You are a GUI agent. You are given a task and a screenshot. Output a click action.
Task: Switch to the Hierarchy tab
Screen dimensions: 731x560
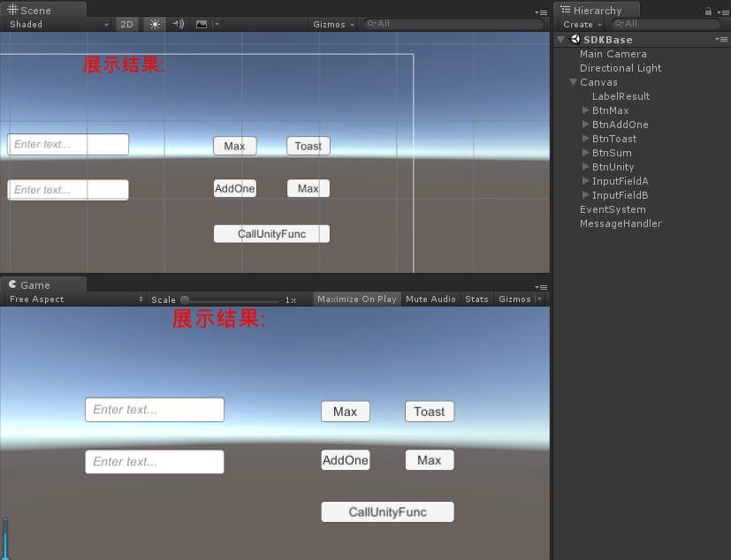597,11
